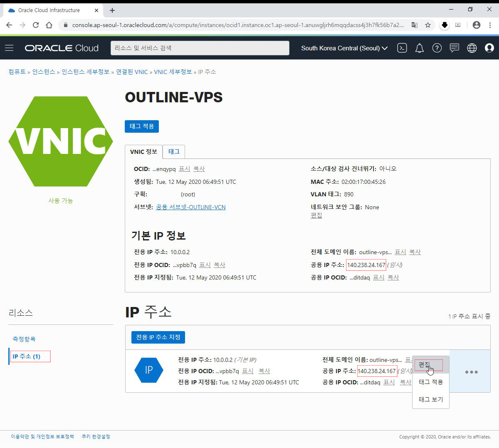Screen dimensions: 499x448
Task: Click the cast media icon in the toolbar
Action: [458, 25]
